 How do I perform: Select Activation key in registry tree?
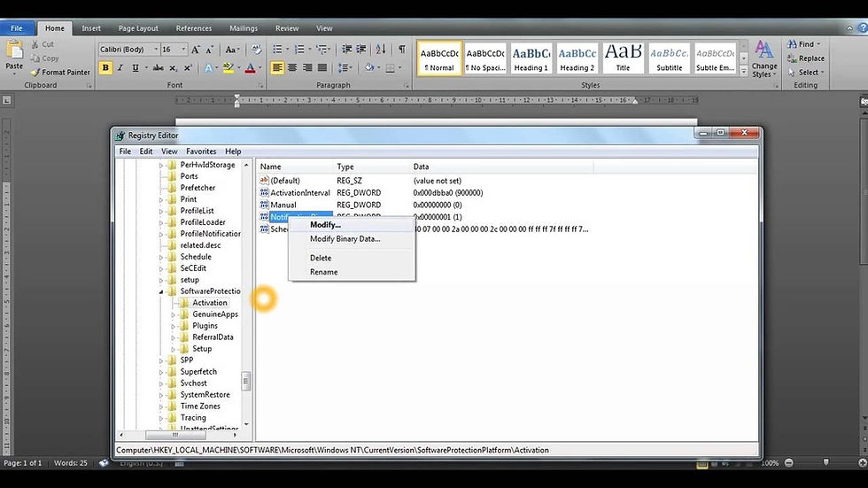pos(209,303)
